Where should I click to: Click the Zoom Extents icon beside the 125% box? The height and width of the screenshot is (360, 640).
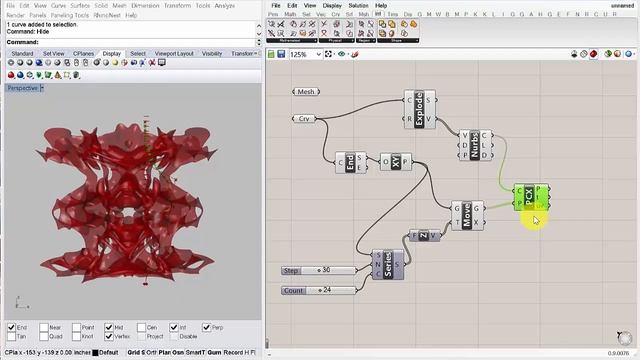pyautogui.click(x=329, y=54)
